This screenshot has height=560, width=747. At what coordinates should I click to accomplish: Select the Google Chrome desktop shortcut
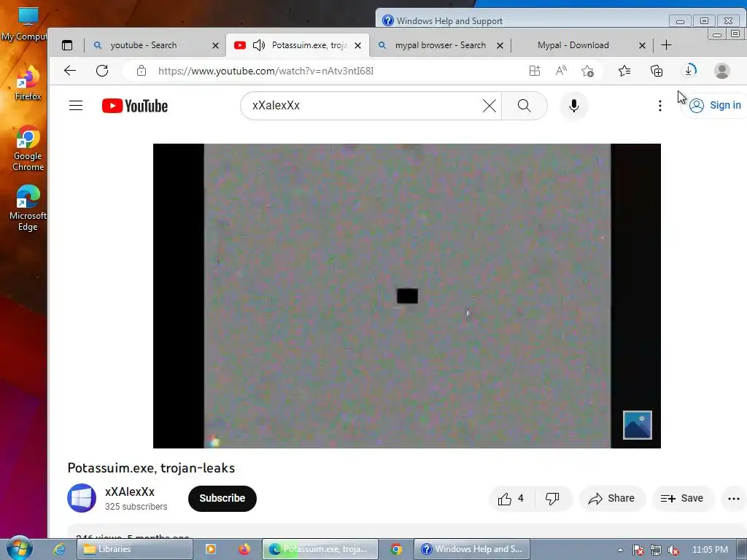(x=28, y=149)
